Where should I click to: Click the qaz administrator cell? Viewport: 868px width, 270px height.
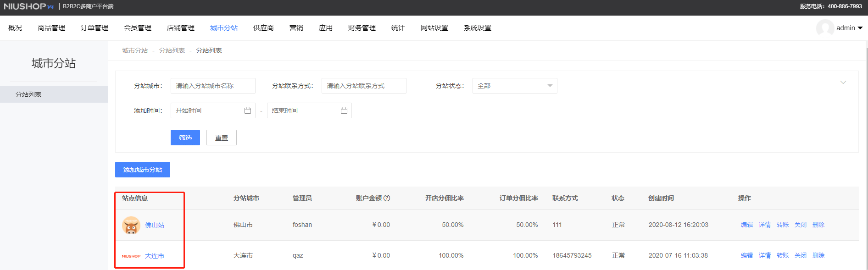pos(298,255)
